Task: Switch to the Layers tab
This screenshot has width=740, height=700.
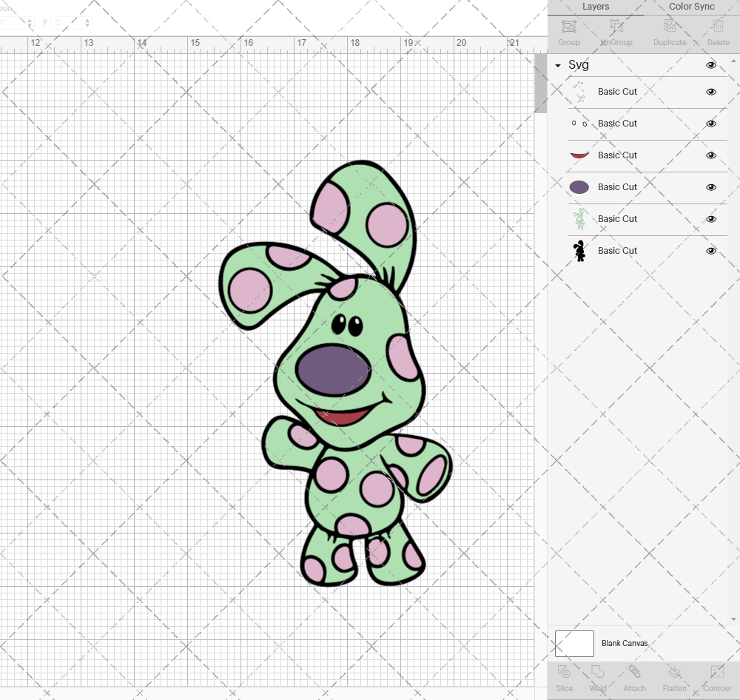Action: pos(596,7)
